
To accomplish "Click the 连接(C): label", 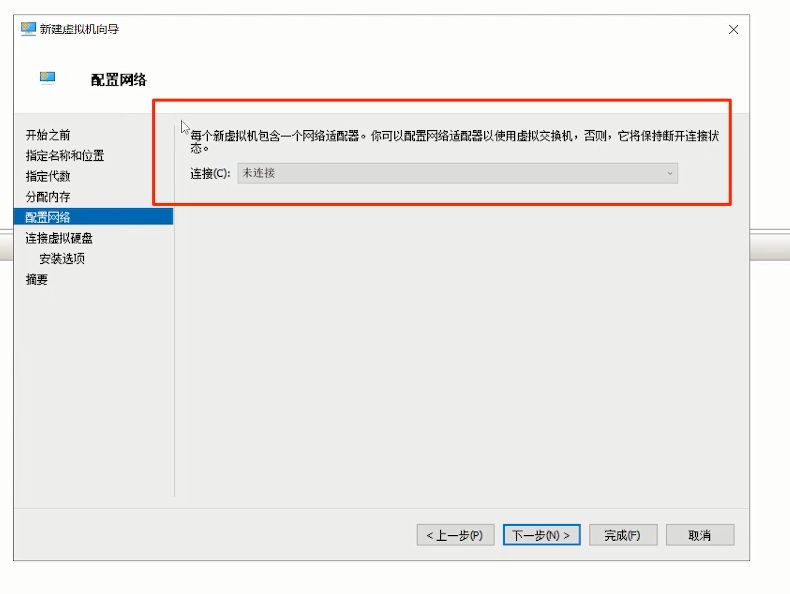I will 210,173.
